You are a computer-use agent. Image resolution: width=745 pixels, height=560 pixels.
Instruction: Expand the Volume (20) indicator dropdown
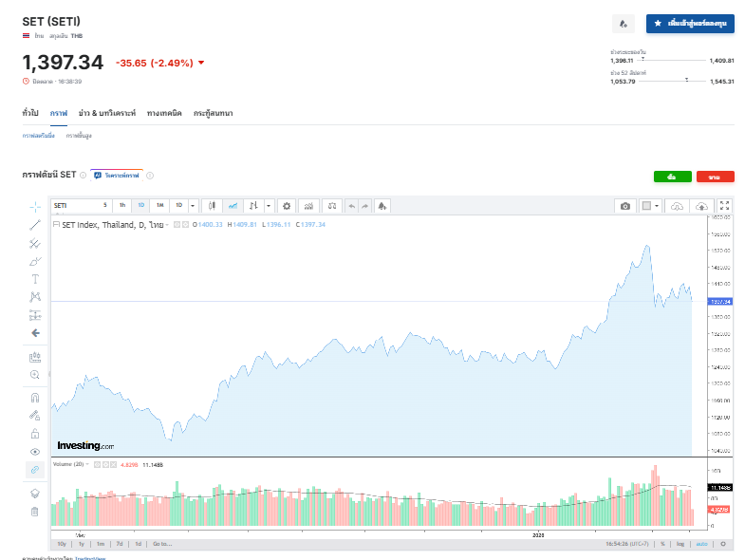[87, 464]
